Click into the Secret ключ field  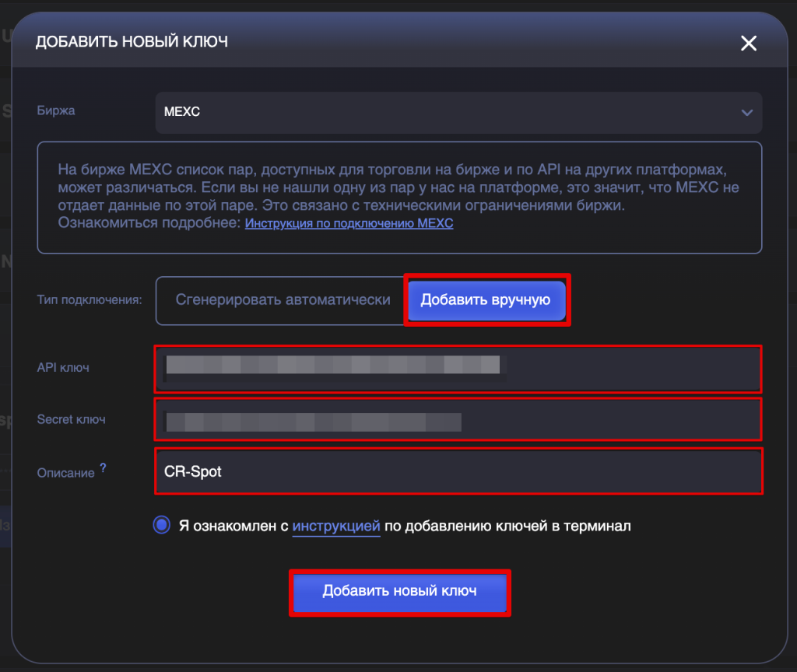[458, 420]
